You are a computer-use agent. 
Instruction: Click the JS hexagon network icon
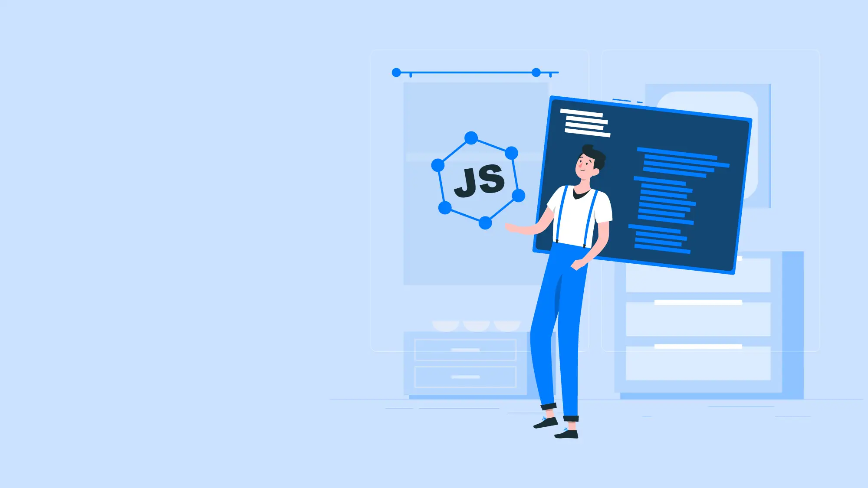coord(477,179)
